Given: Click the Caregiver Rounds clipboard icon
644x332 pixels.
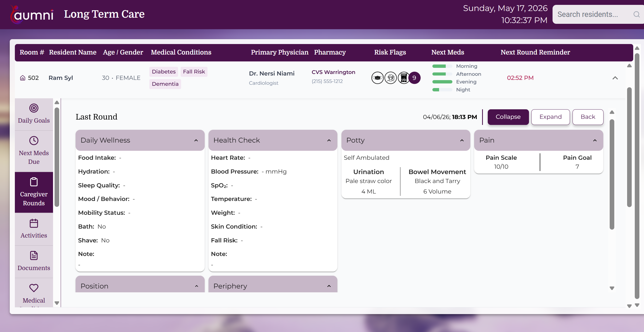Looking at the screenshot, I should pos(34,182).
